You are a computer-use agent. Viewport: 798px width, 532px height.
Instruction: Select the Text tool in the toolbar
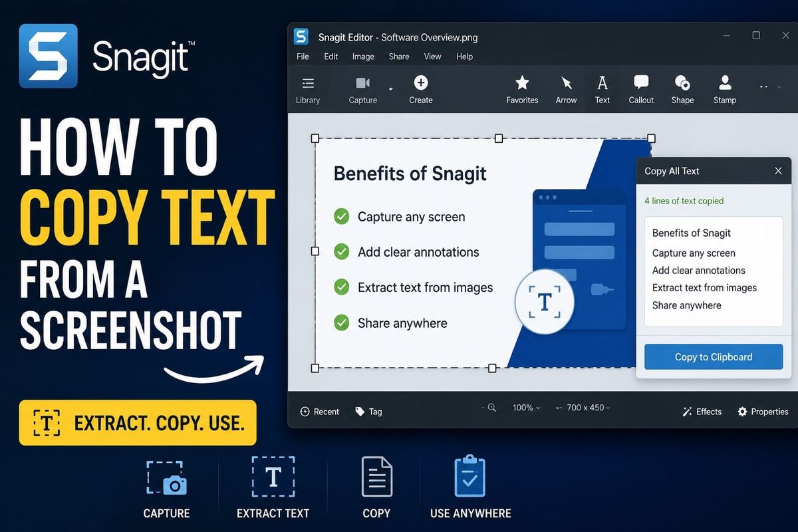coord(602,90)
